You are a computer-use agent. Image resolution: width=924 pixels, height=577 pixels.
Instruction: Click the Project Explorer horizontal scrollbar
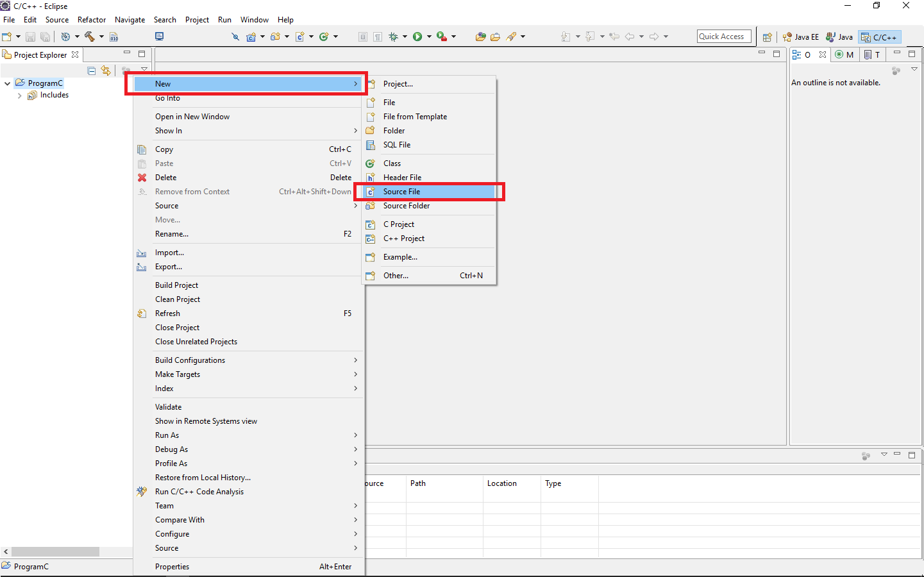[55, 552]
